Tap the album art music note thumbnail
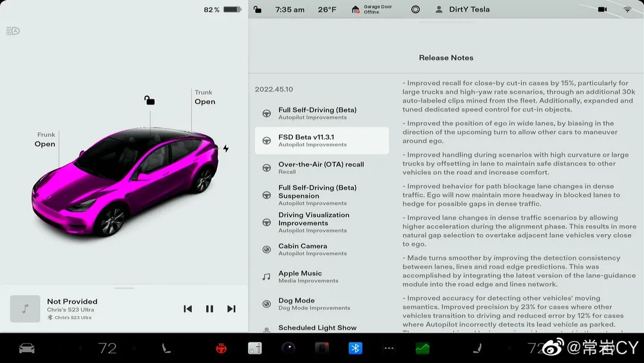 point(25,309)
